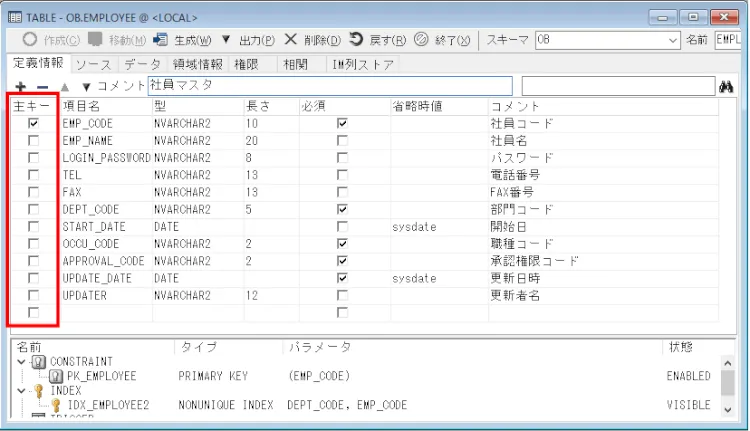Click the 生成(W) button label

coord(192,41)
